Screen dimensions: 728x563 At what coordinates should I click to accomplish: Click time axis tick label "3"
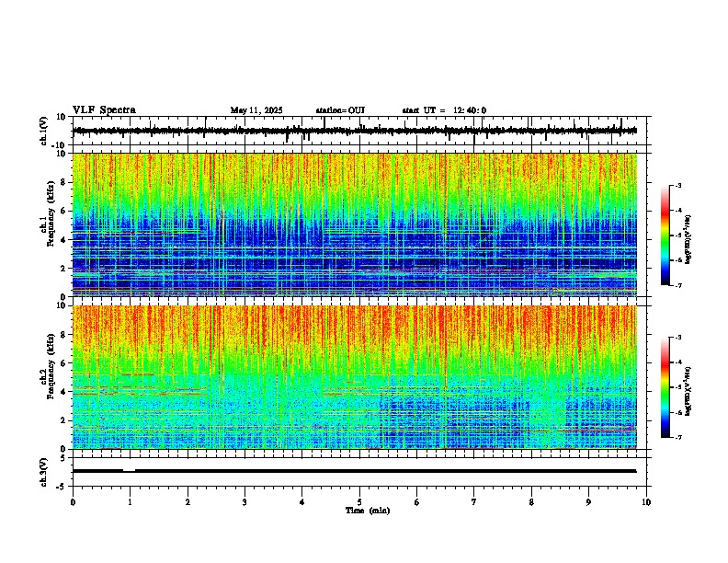point(245,502)
